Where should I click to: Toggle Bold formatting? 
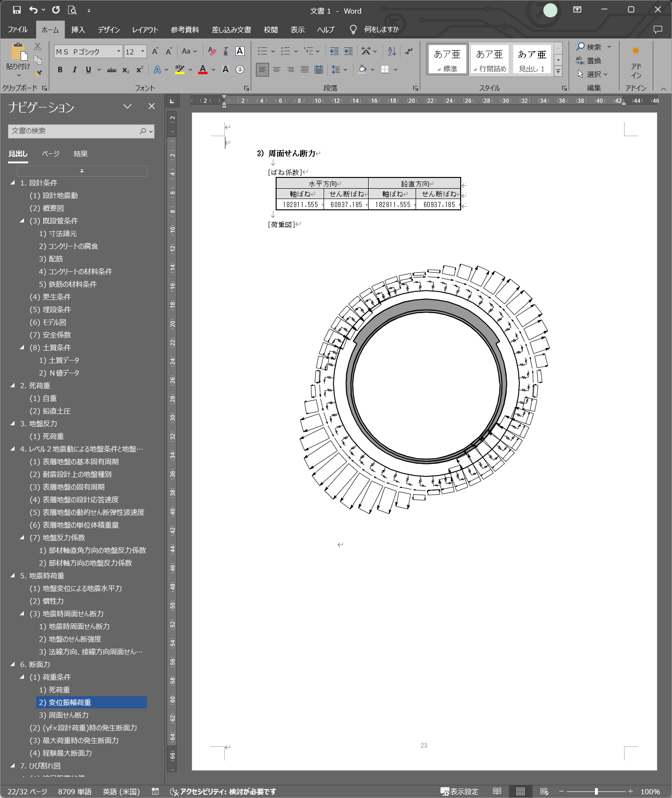[x=60, y=69]
